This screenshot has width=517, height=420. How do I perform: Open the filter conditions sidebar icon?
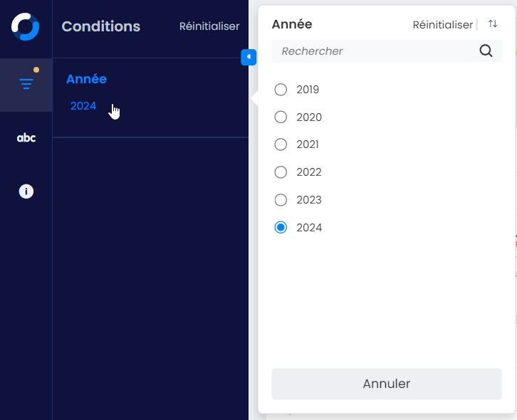point(26,84)
